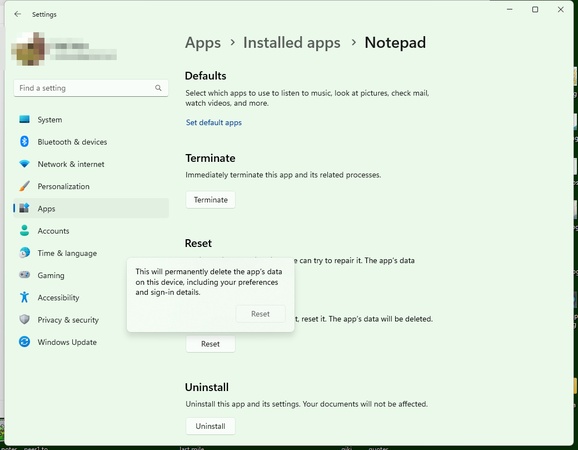Image resolution: width=578 pixels, height=450 pixels.
Task: Click the Defaults heading
Action: (x=205, y=76)
